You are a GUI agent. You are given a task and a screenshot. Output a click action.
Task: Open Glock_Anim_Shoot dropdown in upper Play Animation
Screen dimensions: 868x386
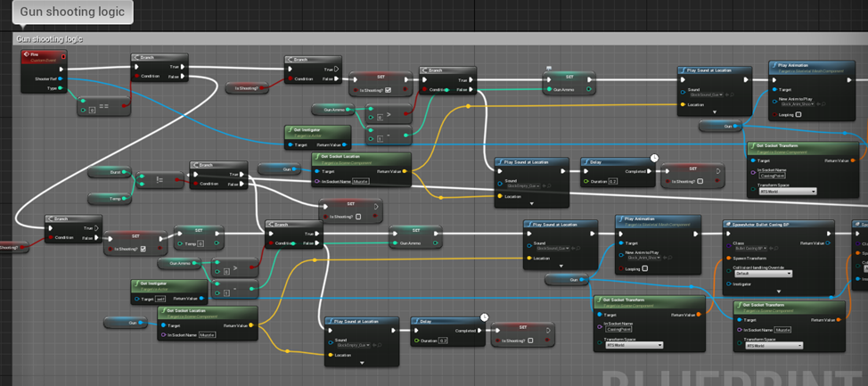point(796,103)
